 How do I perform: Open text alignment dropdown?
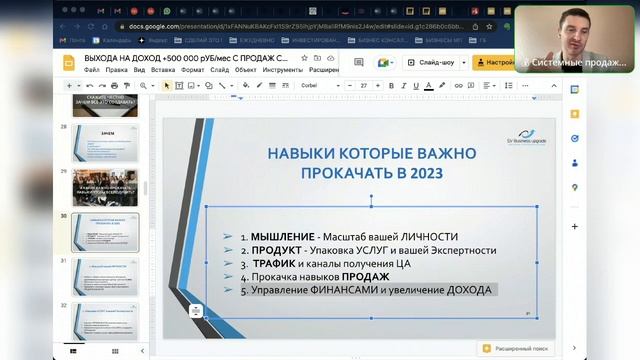(x=489, y=85)
